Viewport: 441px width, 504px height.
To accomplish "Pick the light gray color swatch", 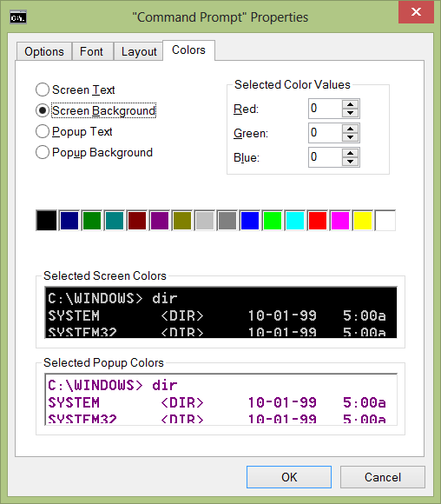I will click(x=205, y=221).
